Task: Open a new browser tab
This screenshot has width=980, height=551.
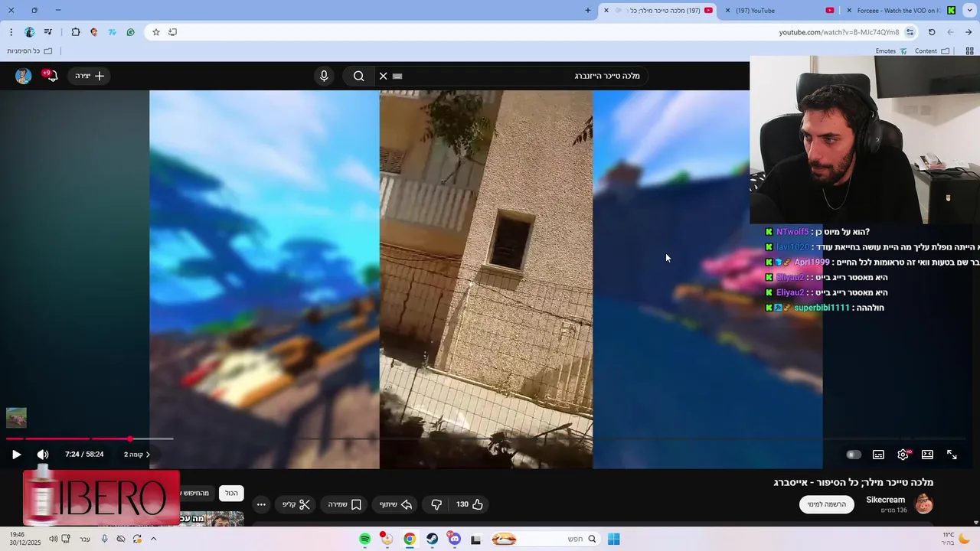Action: point(588,11)
